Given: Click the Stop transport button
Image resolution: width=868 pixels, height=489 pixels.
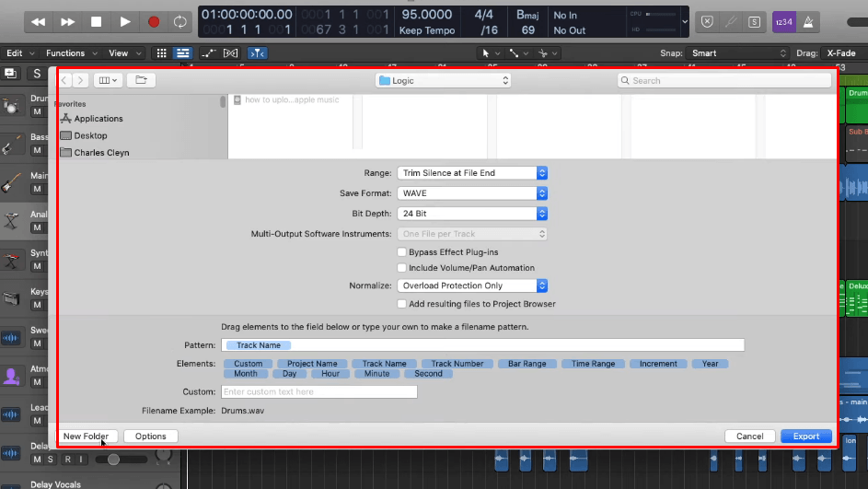Looking at the screenshot, I should 97,21.
